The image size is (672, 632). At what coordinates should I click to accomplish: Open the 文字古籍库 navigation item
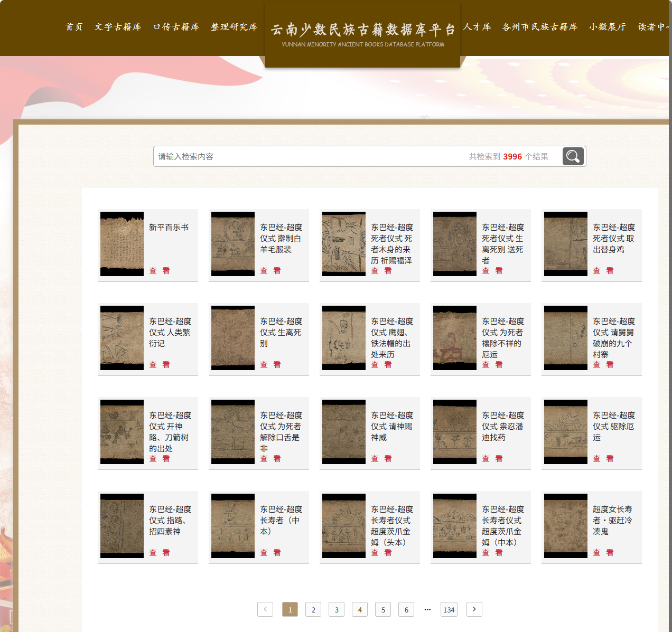(x=118, y=27)
